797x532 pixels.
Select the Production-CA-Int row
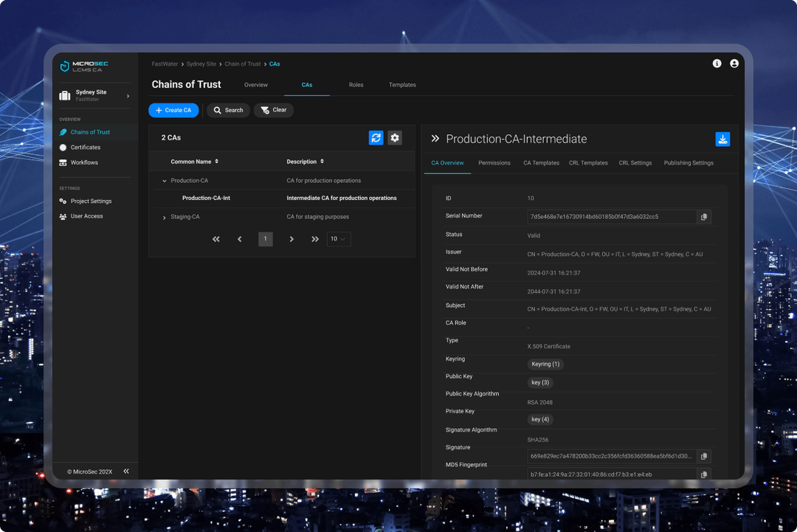coord(284,198)
